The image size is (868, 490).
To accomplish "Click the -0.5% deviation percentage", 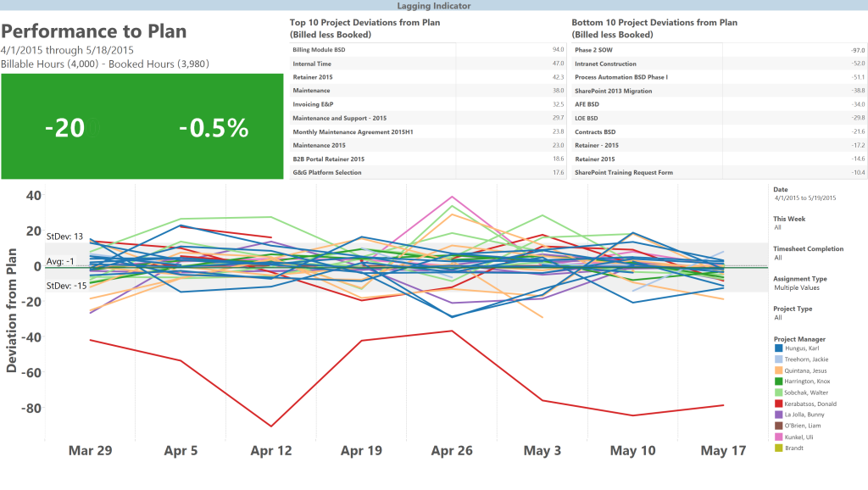I will coord(214,129).
